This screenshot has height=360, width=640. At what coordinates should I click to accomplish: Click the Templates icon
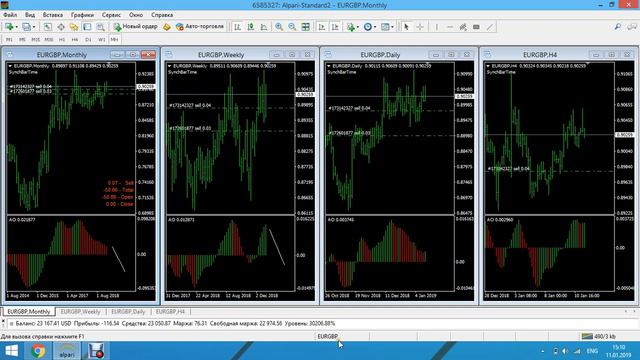point(385,27)
